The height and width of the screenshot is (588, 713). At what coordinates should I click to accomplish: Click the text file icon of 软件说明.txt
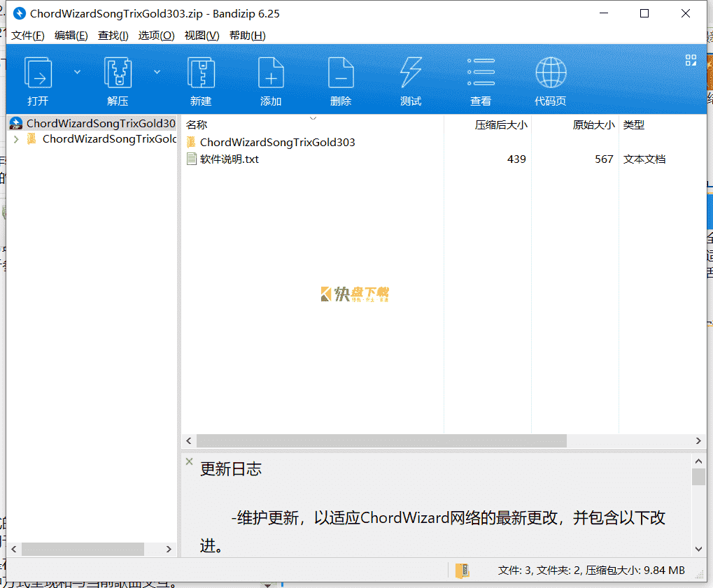click(192, 159)
